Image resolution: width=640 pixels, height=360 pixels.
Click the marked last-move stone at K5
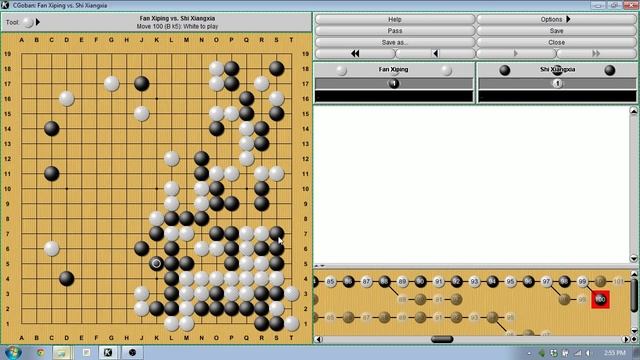pyautogui.click(x=156, y=264)
